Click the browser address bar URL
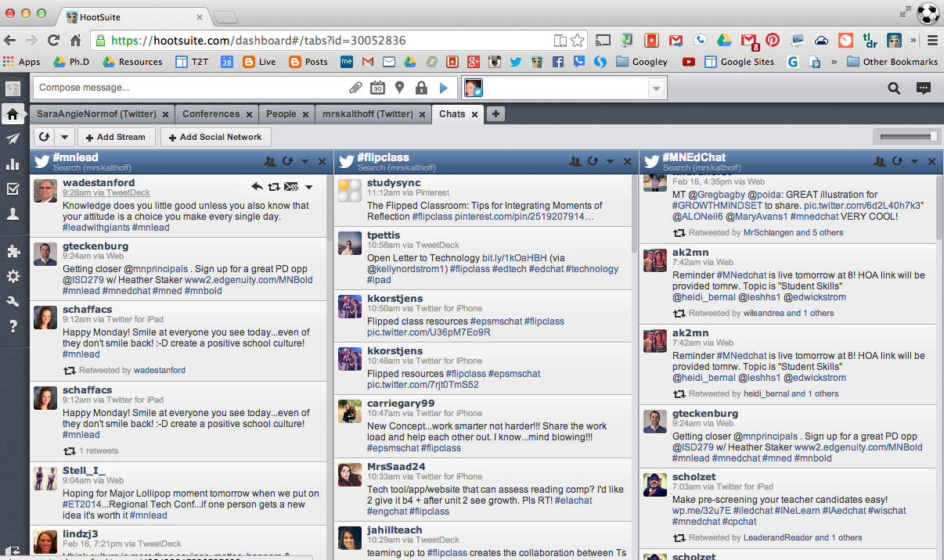 (x=258, y=41)
